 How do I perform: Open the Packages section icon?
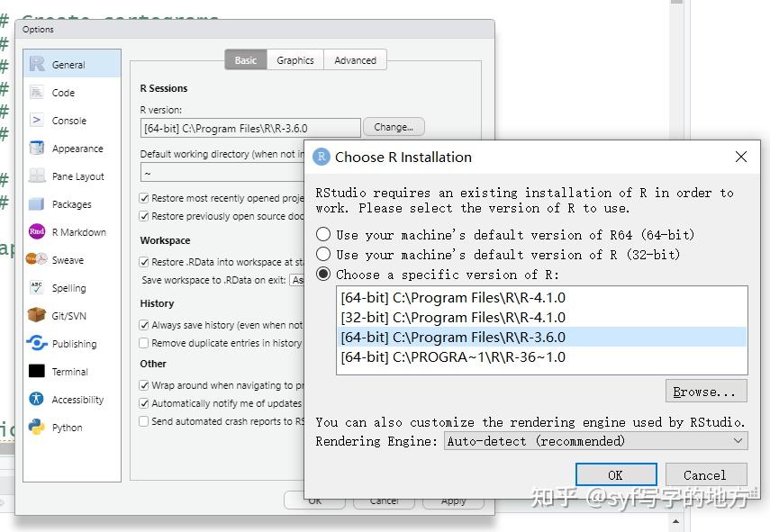(37, 203)
